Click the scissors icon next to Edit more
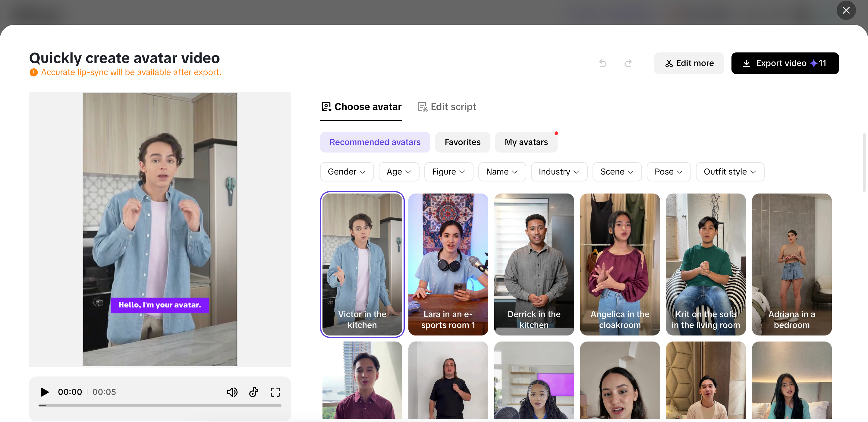This screenshot has width=868, height=422. (669, 63)
